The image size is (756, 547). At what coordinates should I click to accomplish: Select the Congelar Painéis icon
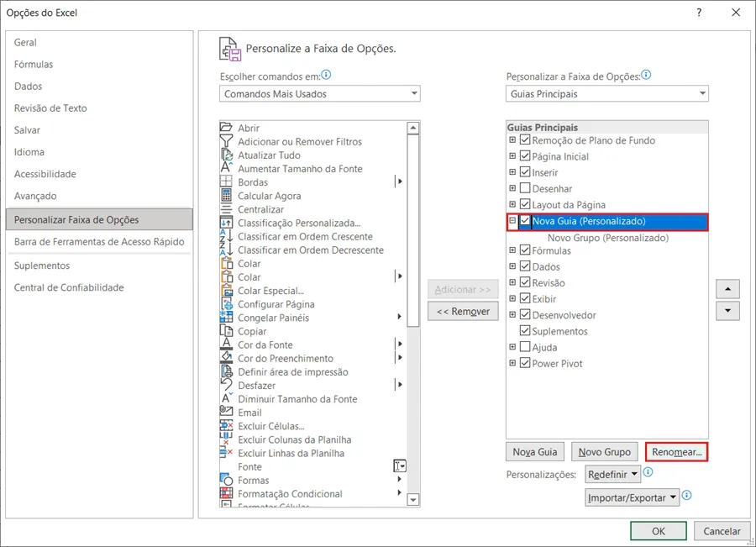coord(226,317)
